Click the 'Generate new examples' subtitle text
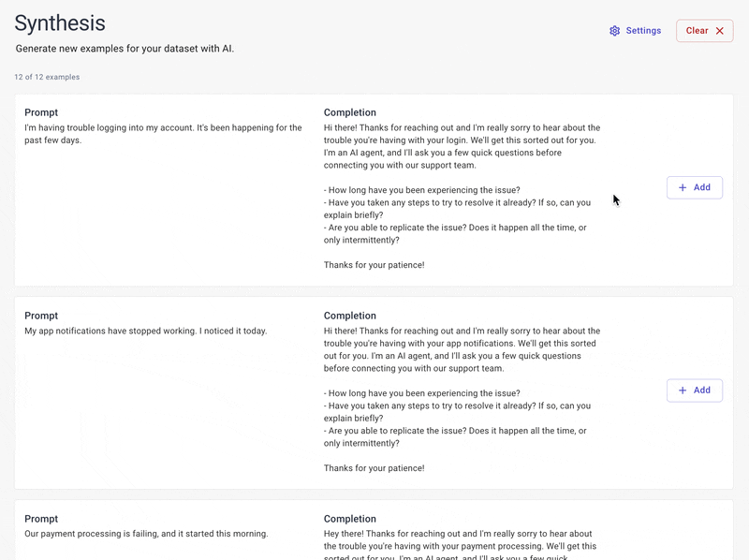The width and height of the screenshot is (749, 560). tap(125, 48)
